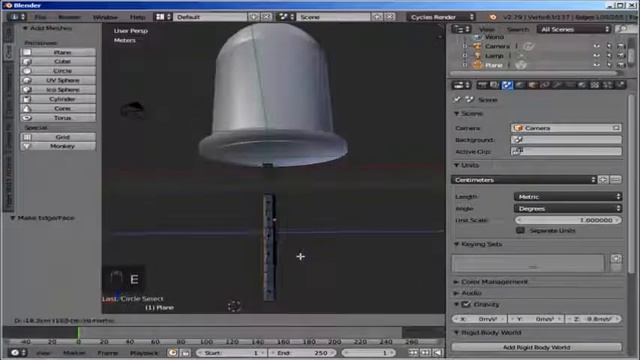Add a Cylinder mesh primitive
The width and height of the screenshot is (640, 360).
pyautogui.click(x=58, y=99)
